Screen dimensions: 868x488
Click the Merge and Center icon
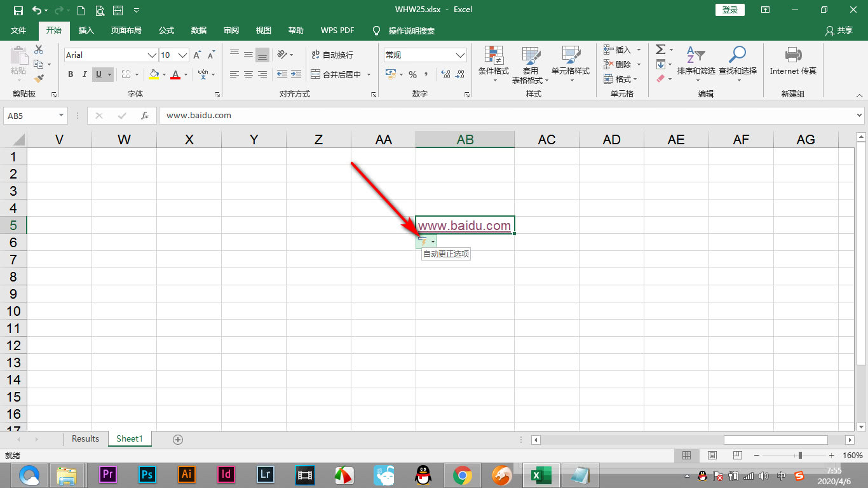tap(316, 74)
